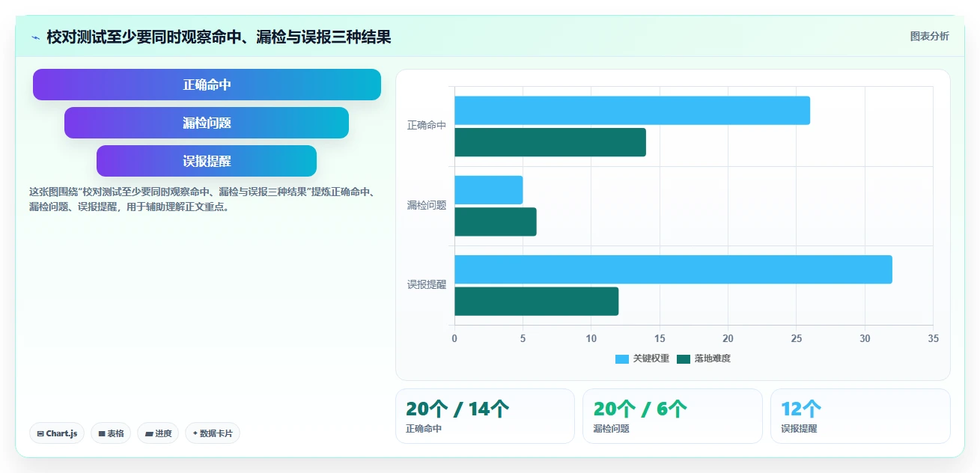Click the lightning icon beside the title
Viewport: 980px width, 473px height.
tap(36, 37)
